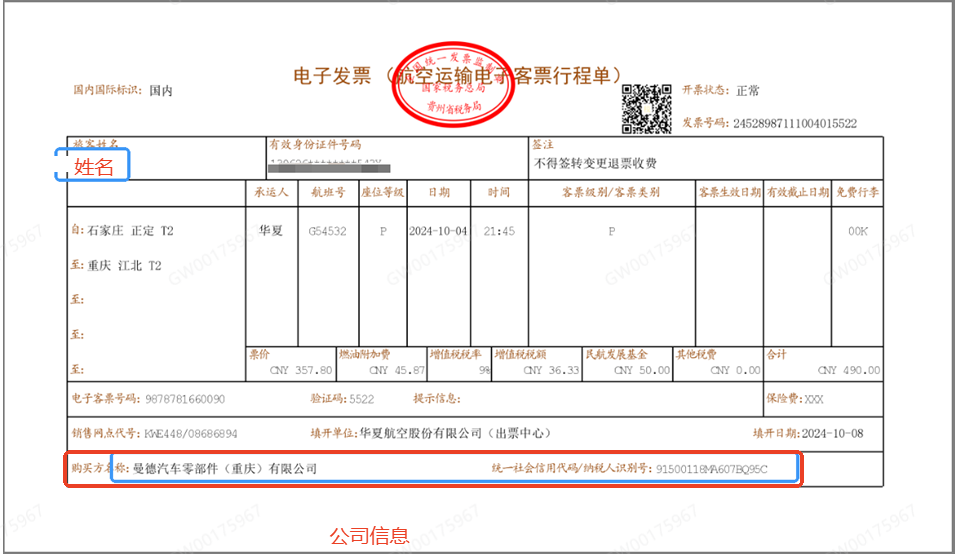
Task: Click the fuel surcharge CNY 45.87
Action: (396, 370)
